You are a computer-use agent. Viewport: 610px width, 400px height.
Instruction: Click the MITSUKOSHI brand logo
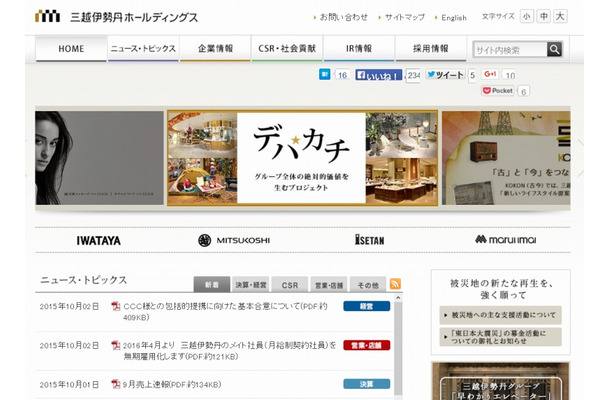tap(233, 240)
